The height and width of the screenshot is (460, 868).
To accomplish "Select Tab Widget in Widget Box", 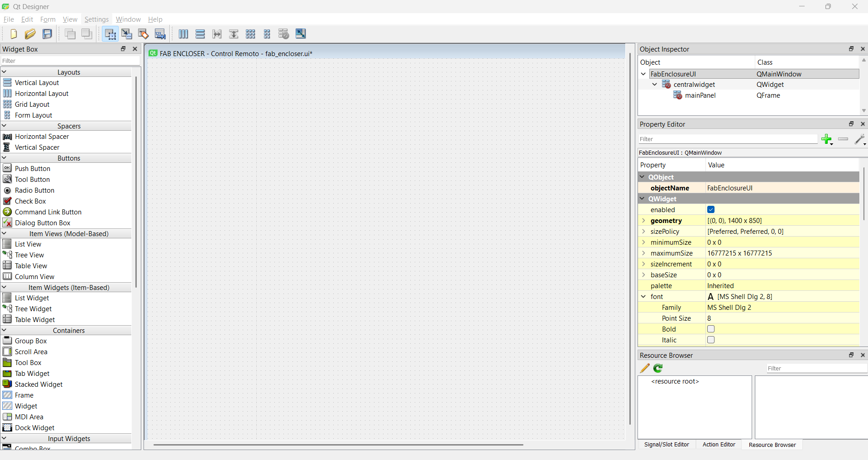I will [32, 374].
